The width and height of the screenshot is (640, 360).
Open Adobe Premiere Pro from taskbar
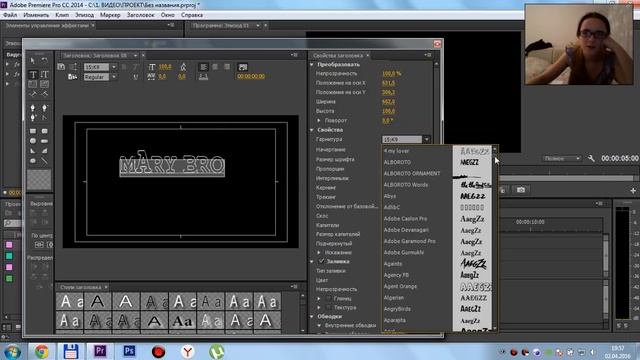(100, 351)
